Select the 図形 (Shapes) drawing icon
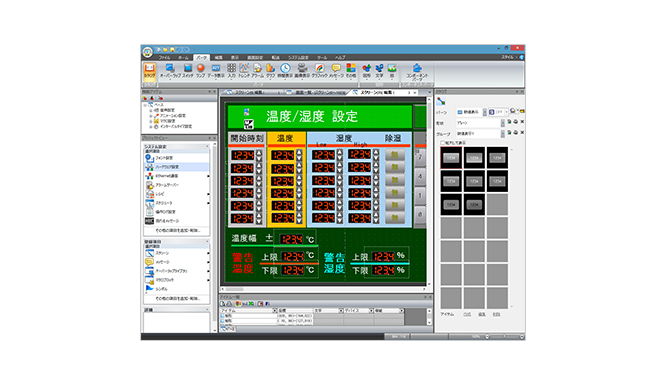The image size is (648, 376). 367,71
